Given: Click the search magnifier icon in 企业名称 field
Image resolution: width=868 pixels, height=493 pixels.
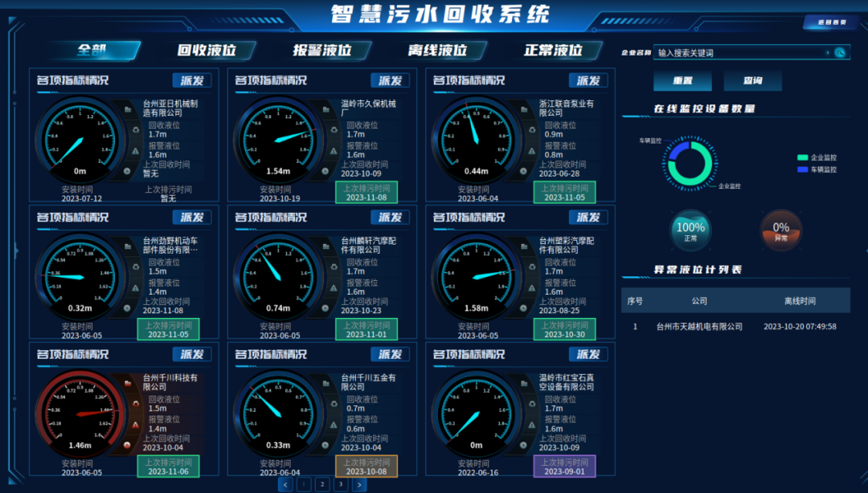Looking at the screenshot, I should [840, 53].
